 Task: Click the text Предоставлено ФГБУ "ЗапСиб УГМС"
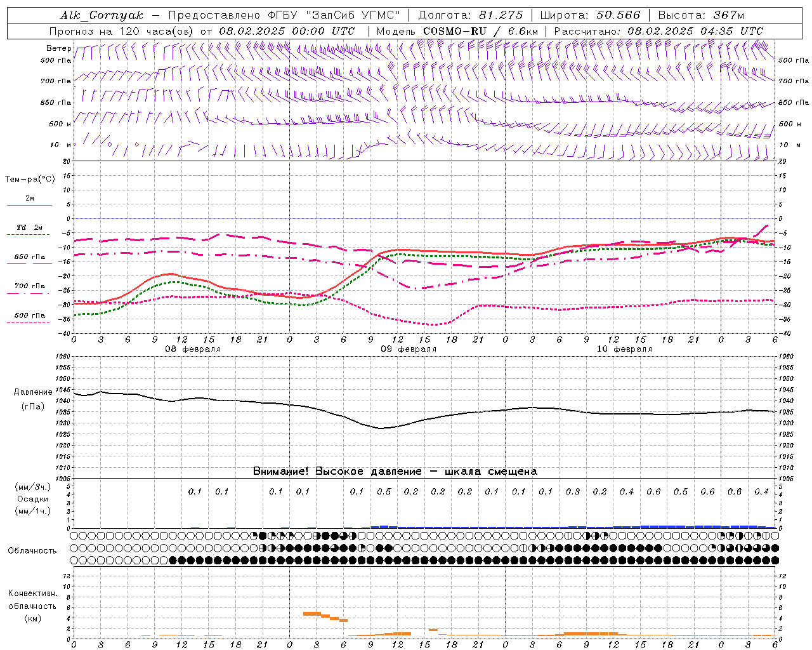coord(284,15)
